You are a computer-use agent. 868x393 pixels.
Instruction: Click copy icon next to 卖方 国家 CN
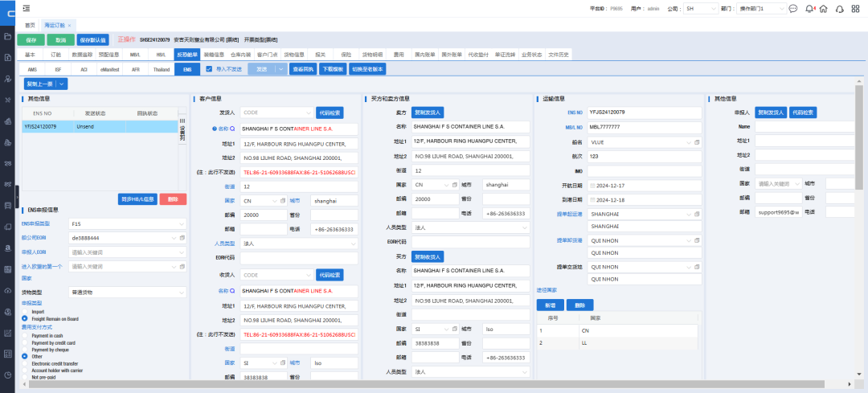454,185
